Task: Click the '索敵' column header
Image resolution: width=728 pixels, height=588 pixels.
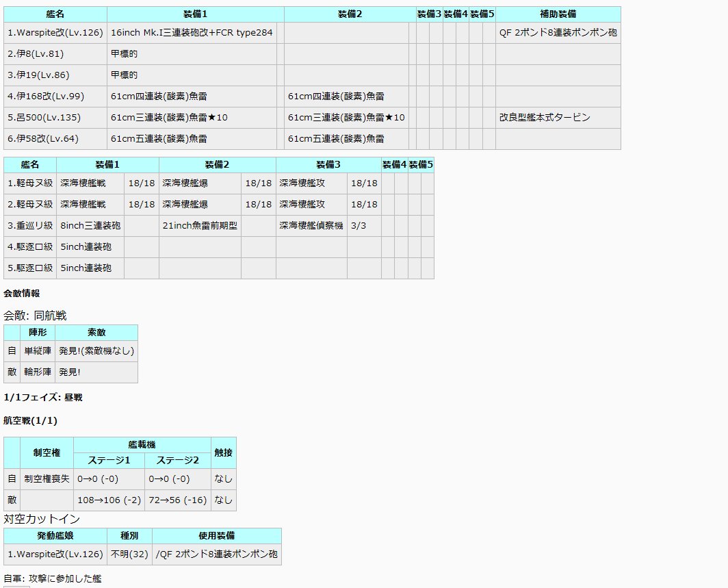Action: (96, 333)
